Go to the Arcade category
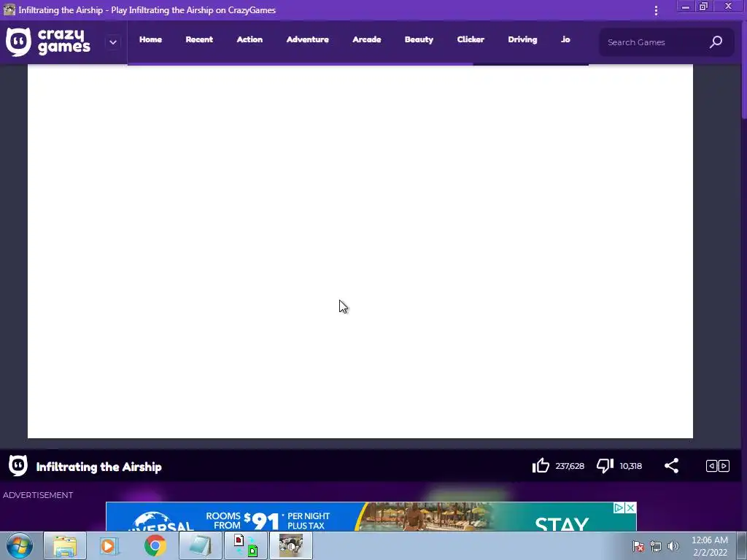747x560 pixels. pyautogui.click(x=367, y=39)
